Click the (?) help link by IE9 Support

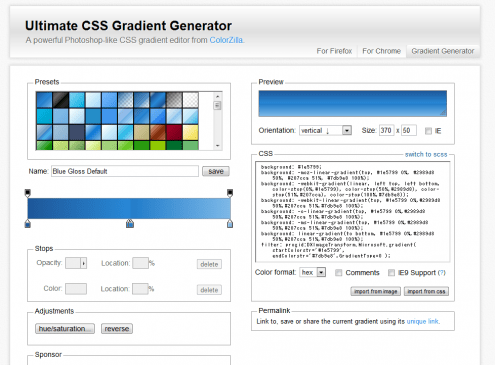coord(441,273)
